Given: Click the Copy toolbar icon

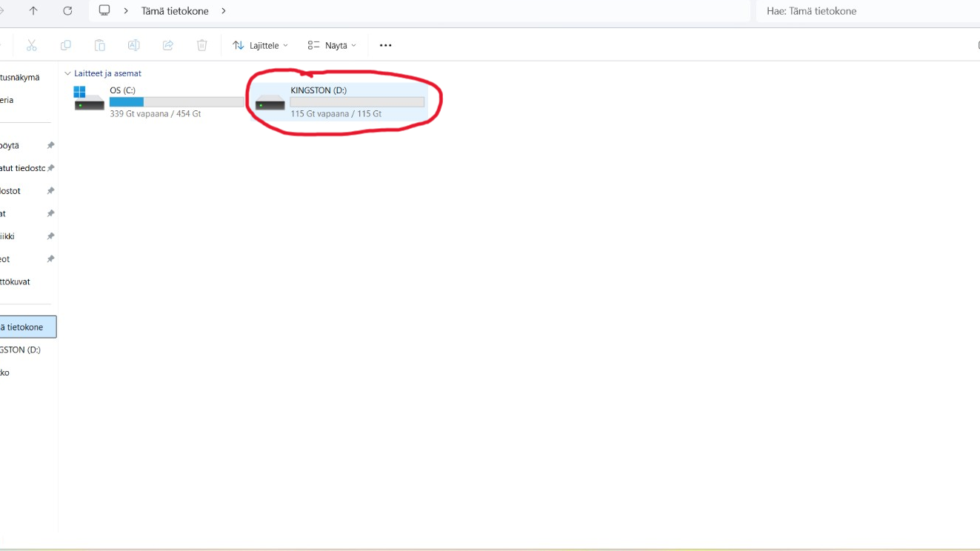Looking at the screenshot, I should point(66,45).
